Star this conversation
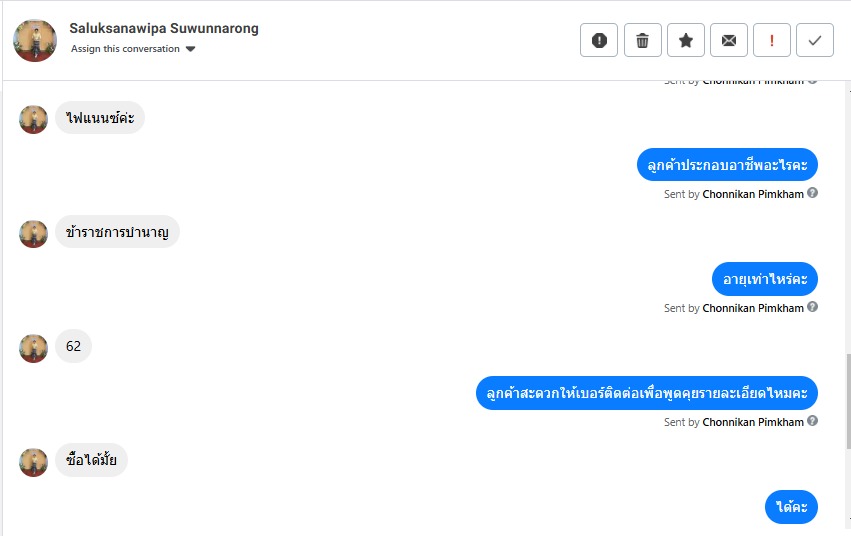 (x=686, y=40)
